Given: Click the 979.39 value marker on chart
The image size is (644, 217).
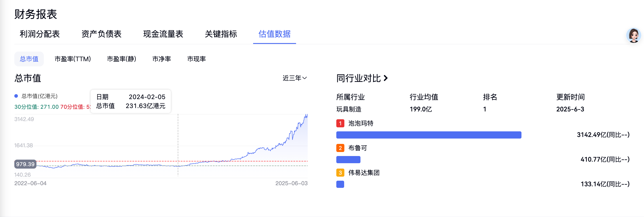Looking at the screenshot, I should pyautogui.click(x=25, y=164).
